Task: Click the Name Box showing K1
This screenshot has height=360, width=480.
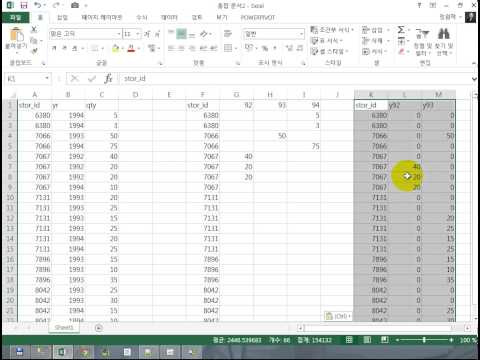Action: 28,79
